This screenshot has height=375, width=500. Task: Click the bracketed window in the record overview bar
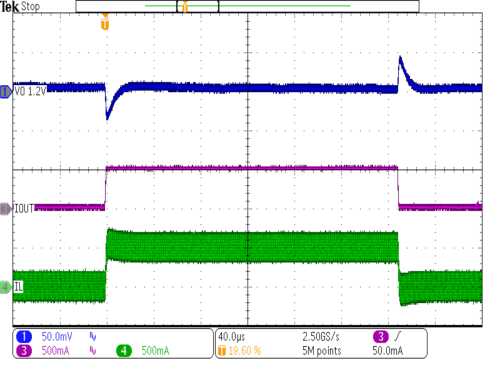pyautogui.click(x=197, y=6)
